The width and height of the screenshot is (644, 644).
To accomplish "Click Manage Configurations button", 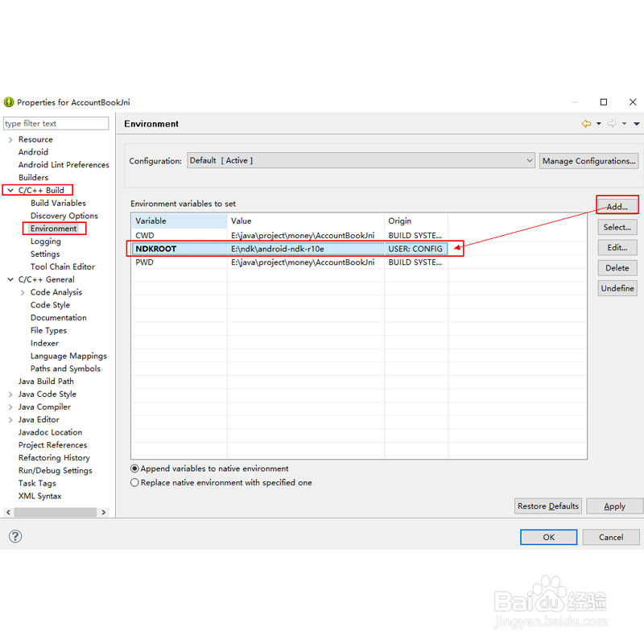I will pyautogui.click(x=588, y=161).
